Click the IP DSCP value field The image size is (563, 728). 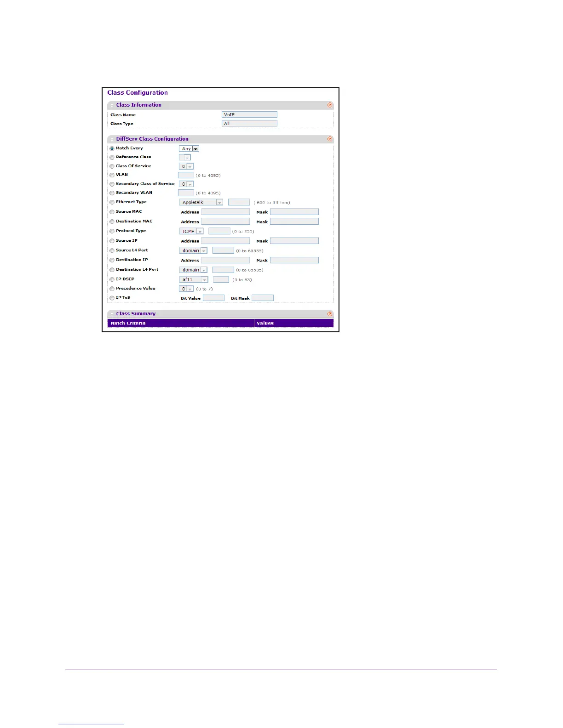coord(221,279)
